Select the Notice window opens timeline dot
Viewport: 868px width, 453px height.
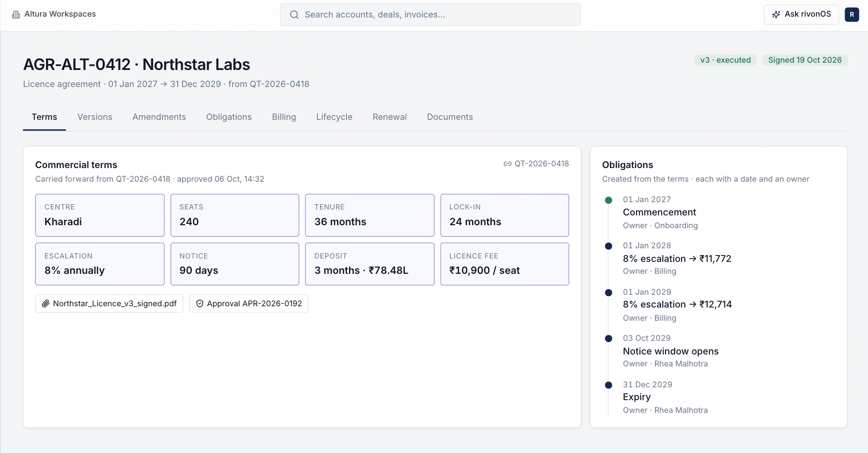coord(608,339)
